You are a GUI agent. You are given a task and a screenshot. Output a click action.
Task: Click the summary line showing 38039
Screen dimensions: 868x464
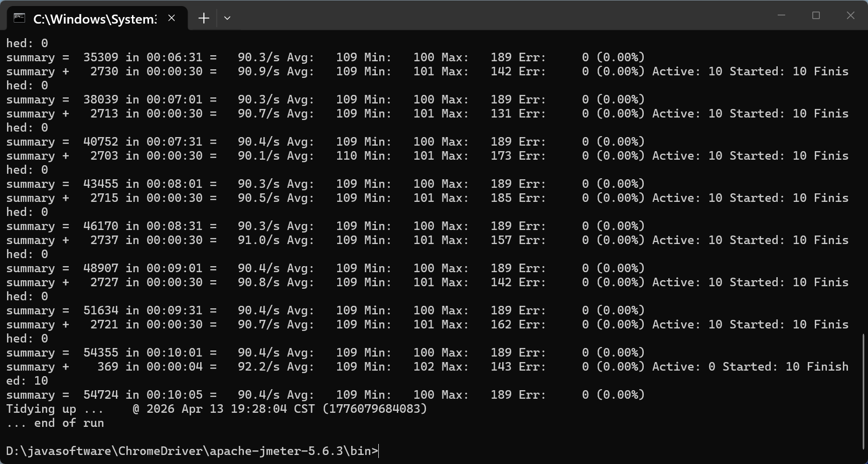[325, 99]
